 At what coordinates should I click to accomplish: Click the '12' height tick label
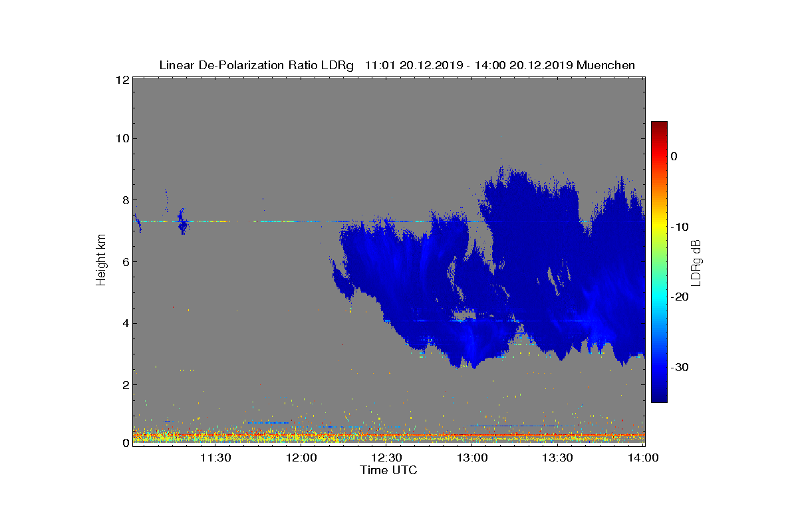click(x=122, y=79)
